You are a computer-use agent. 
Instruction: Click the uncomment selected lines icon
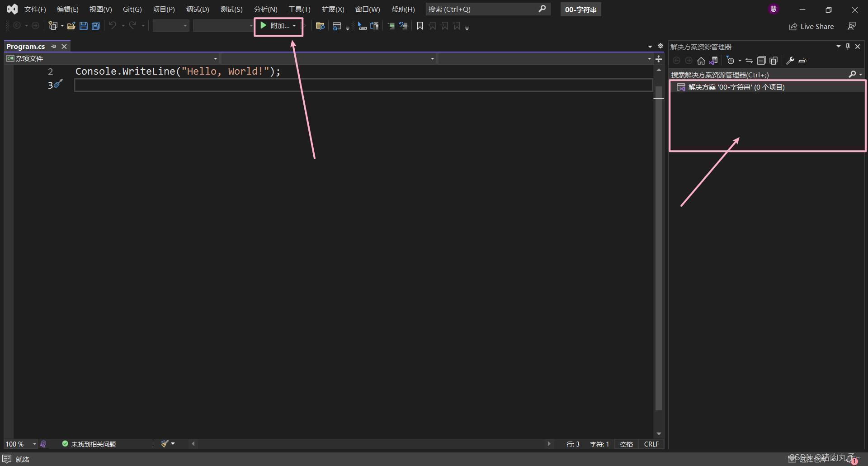pos(403,26)
